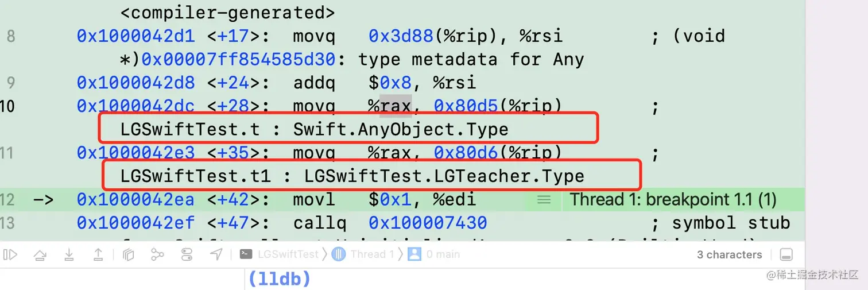The width and height of the screenshot is (868, 290).
Task: Step over the current instruction
Action: click(x=40, y=254)
